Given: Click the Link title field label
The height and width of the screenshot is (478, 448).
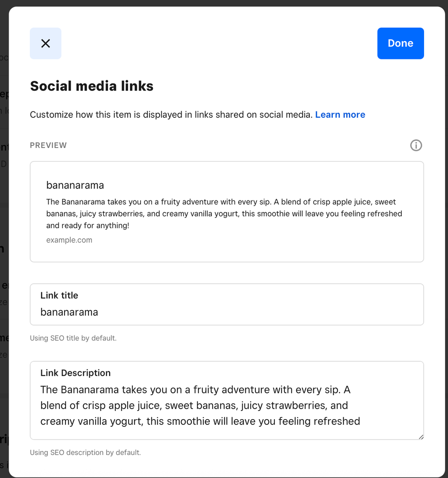Looking at the screenshot, I should [59, 296].
